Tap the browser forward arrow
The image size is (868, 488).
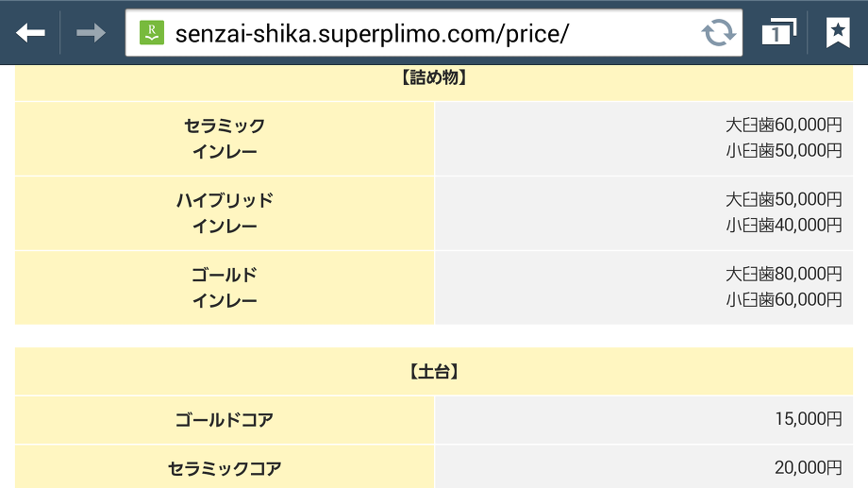click(91, 33)
